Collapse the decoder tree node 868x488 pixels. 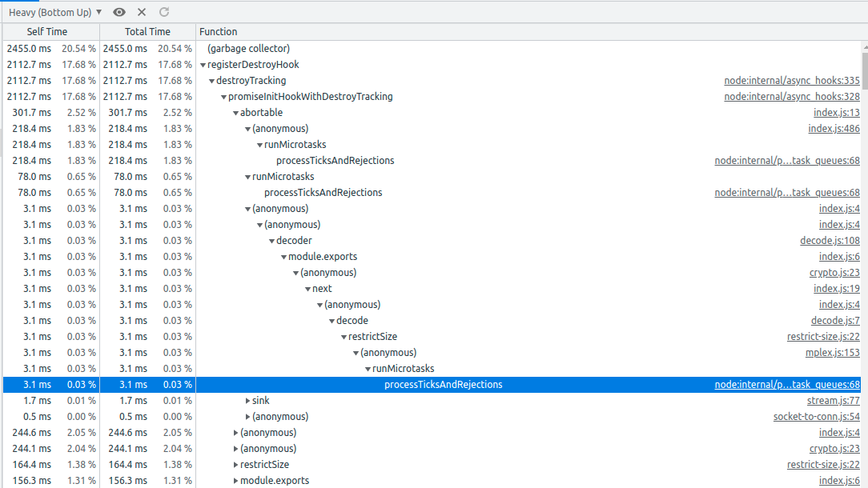coord(271,242)
